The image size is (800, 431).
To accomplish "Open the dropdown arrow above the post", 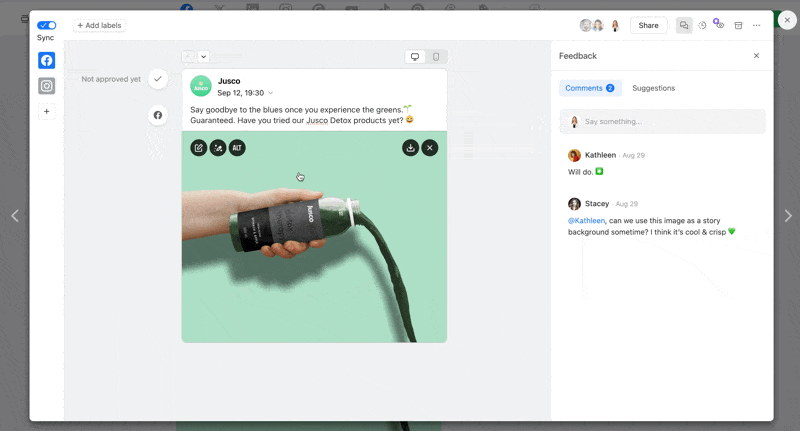I will [x=204, y=57].
